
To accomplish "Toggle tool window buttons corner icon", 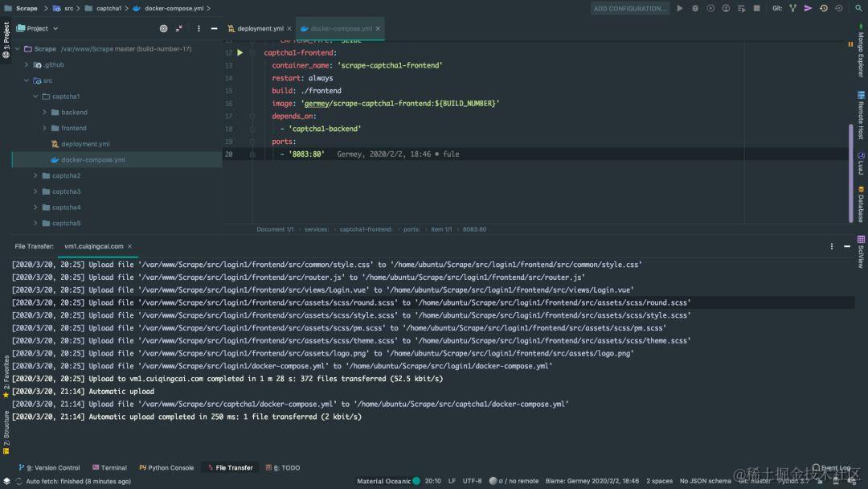I will coord(6,481).
